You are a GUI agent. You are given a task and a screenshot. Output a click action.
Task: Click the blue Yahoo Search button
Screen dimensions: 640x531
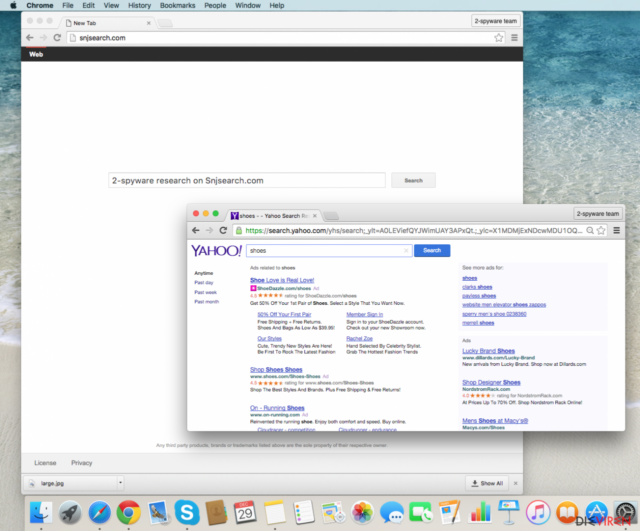click(432, 251)
